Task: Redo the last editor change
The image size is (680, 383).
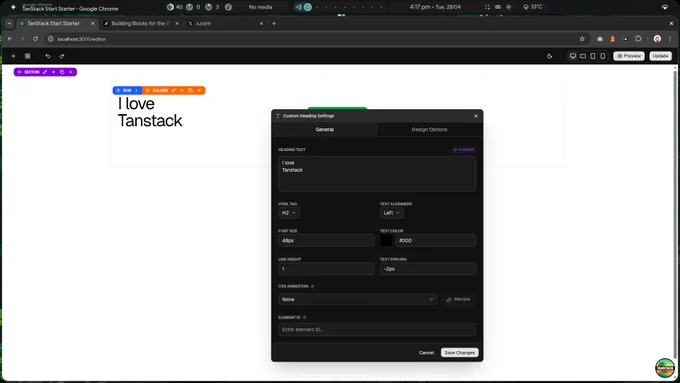Action: 62,56
